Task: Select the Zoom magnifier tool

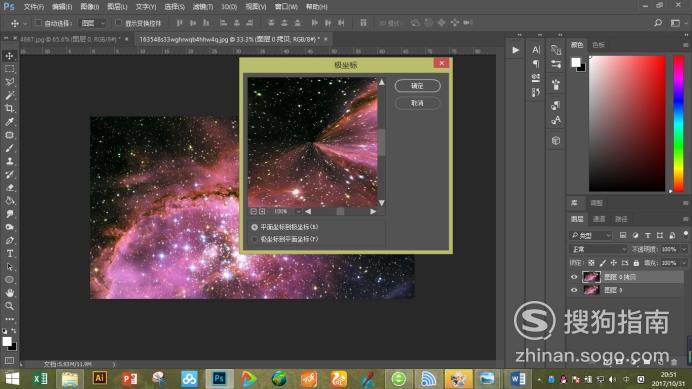Action: point(9,306)
